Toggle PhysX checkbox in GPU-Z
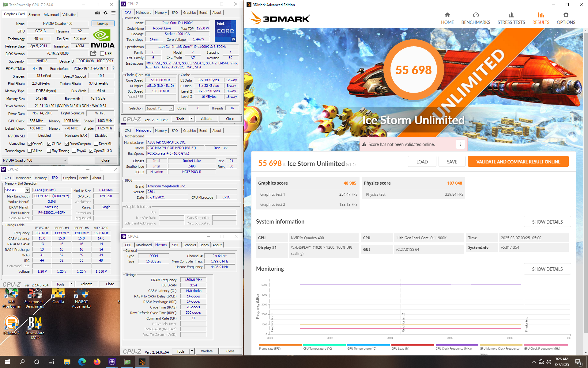The height and width of the screenshot is (368, 588). 74,151
